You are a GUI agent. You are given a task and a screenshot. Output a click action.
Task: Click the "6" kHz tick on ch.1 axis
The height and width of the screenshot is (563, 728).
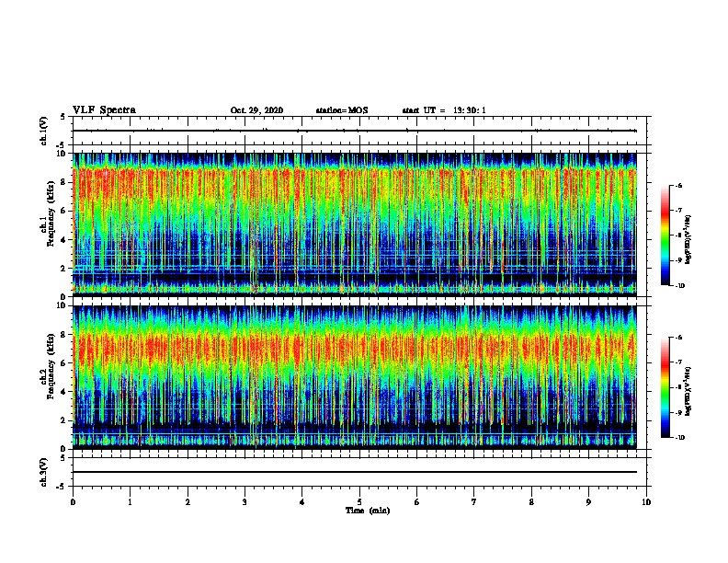(63, 211)
